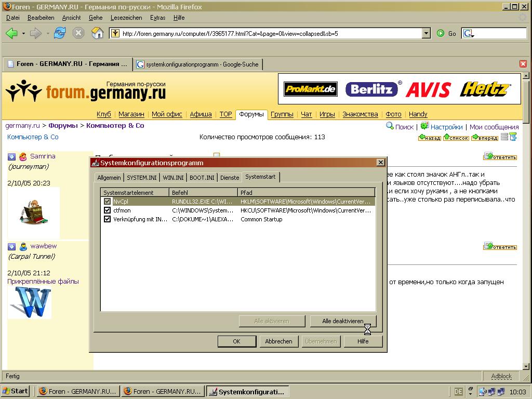This screenshot has height=399, width=532.
Task: Expand the back button history dropdown
Action: (23, 33)
